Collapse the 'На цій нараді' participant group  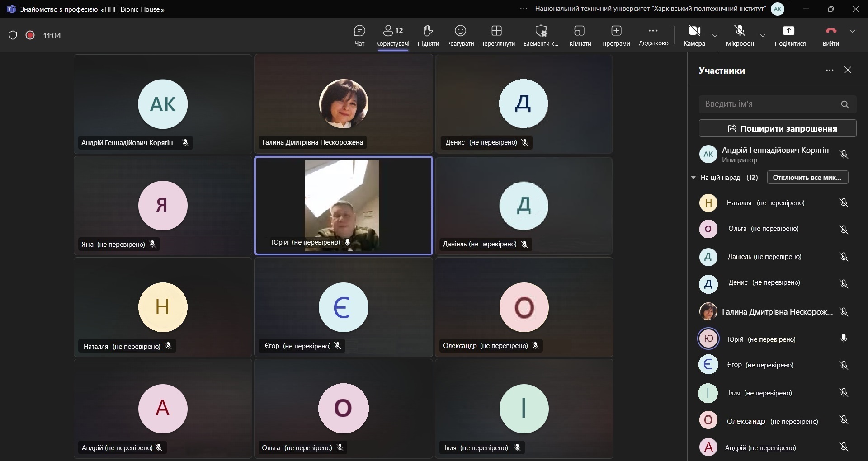click(x=693, y=178)
